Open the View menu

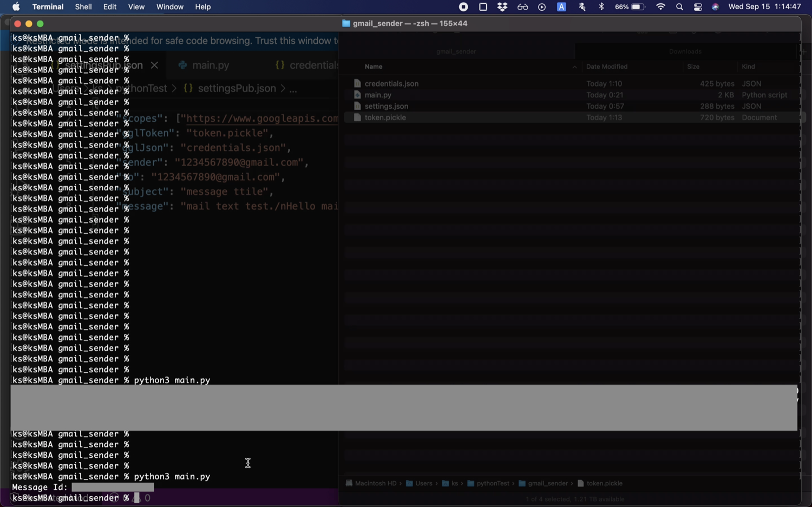pyautogui.click(x=136, y=7)
